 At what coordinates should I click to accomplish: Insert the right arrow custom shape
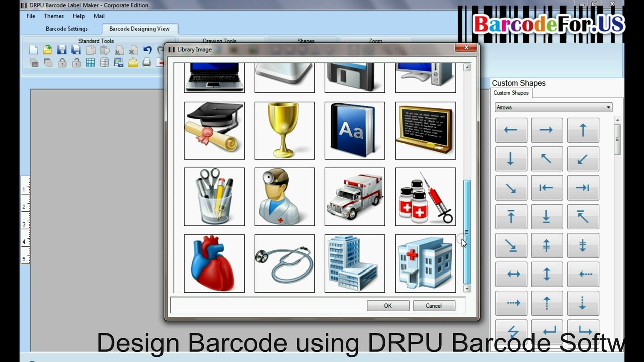(546, 130)
